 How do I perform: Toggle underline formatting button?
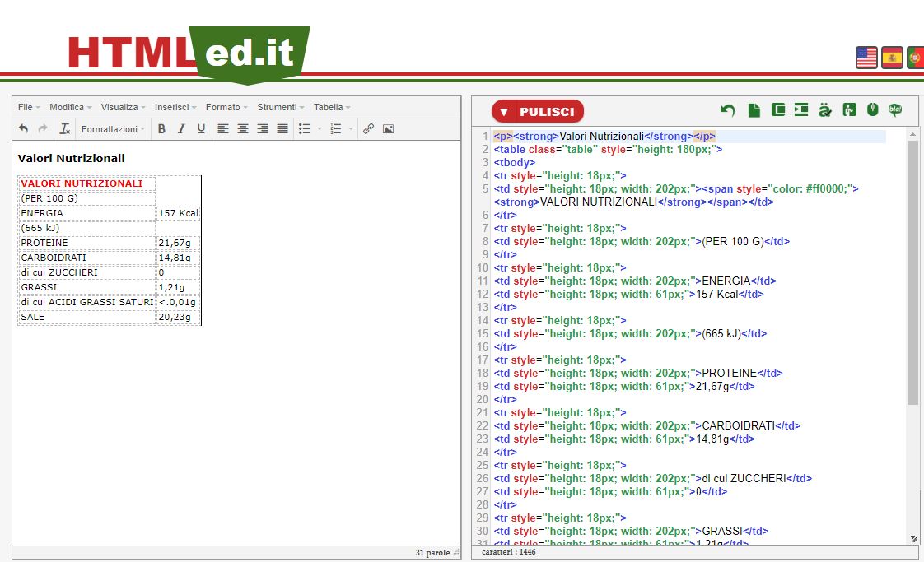pyautogui.click(x=201, y=129)
